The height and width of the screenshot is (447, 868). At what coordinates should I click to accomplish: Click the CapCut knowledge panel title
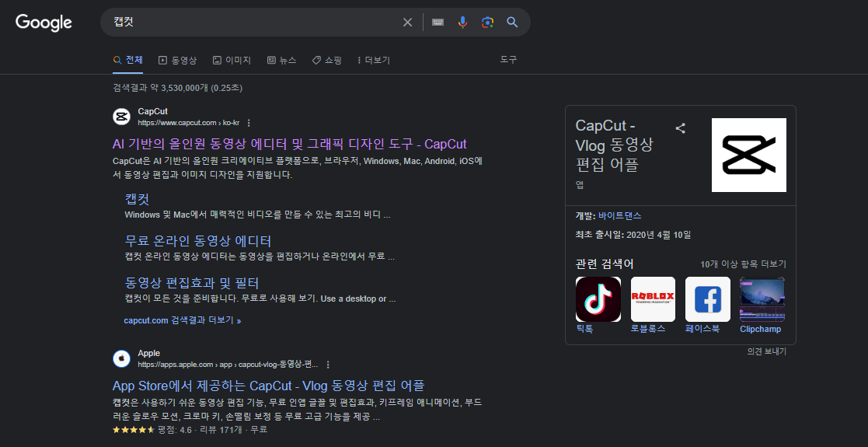[x=615, y=145]
